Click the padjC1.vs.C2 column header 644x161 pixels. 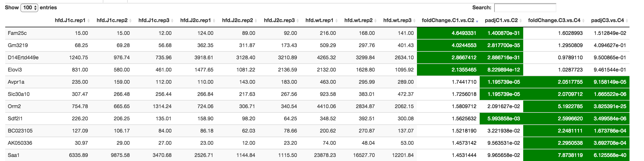501,20
